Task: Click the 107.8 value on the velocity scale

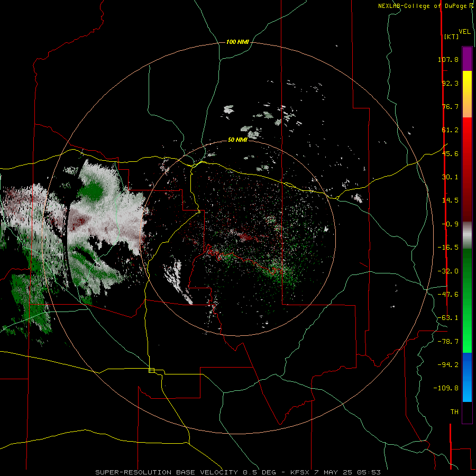Action: pos(448,59)
